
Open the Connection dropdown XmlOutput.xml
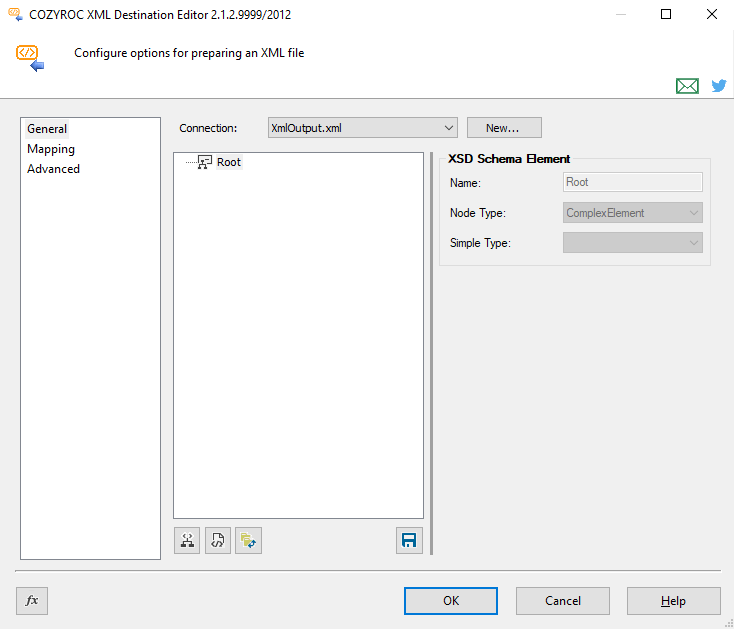[363, 128]
